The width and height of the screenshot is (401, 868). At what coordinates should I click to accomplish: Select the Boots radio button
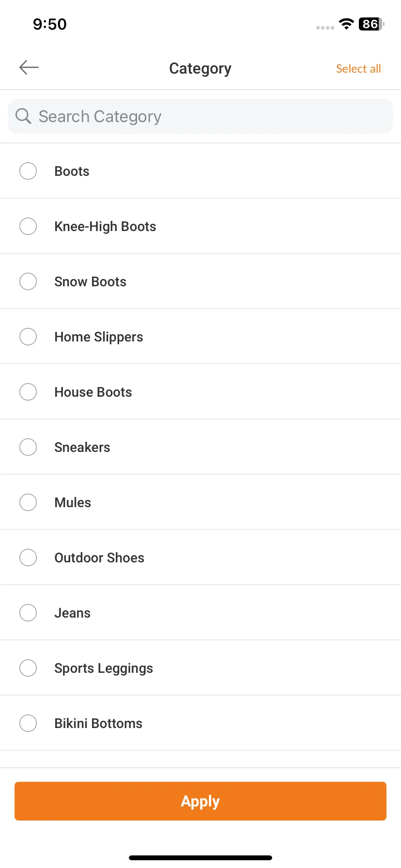pos(28,171)
